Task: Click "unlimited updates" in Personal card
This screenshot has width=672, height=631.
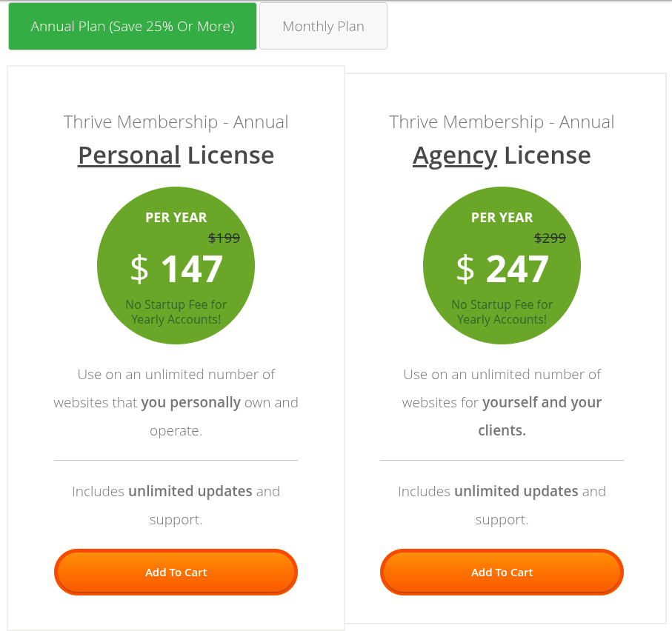Action: click(x=190, y=491)
